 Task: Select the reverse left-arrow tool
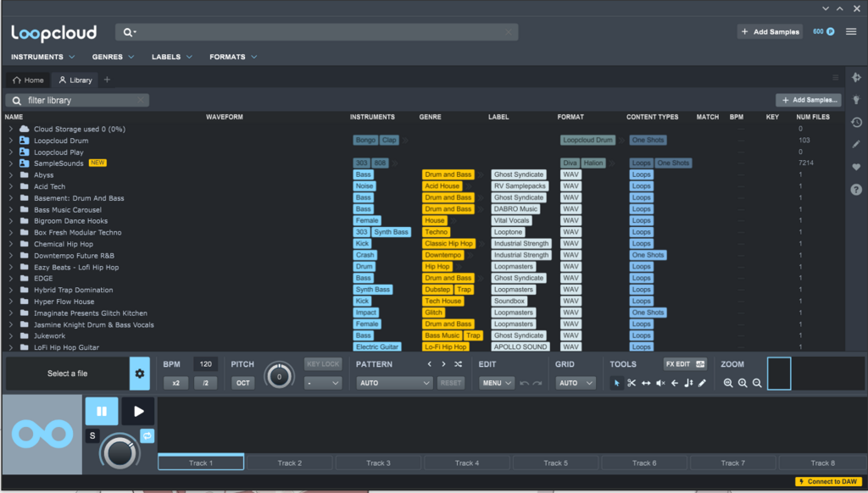(x=674, y=383)
